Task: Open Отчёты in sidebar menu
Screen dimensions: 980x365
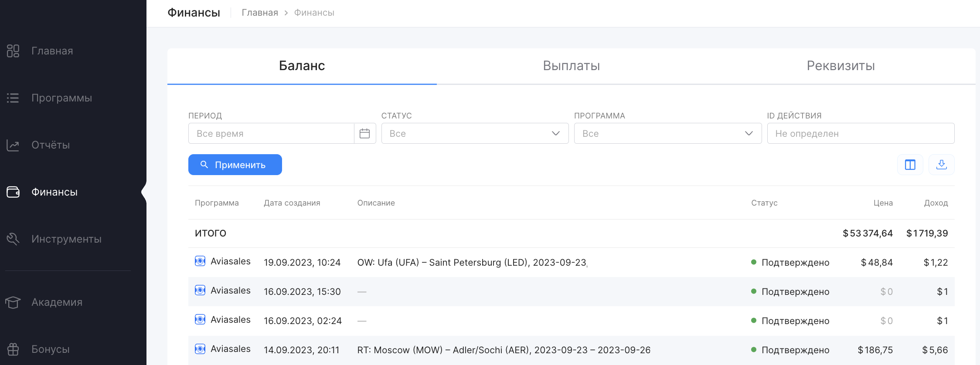Action: click(51, 145)
